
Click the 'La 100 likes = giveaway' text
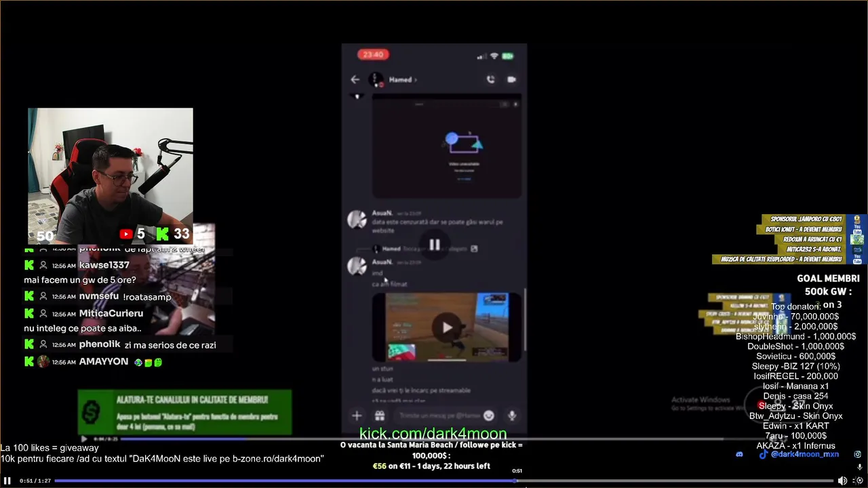pyautogui.click(x=50, y=448)
